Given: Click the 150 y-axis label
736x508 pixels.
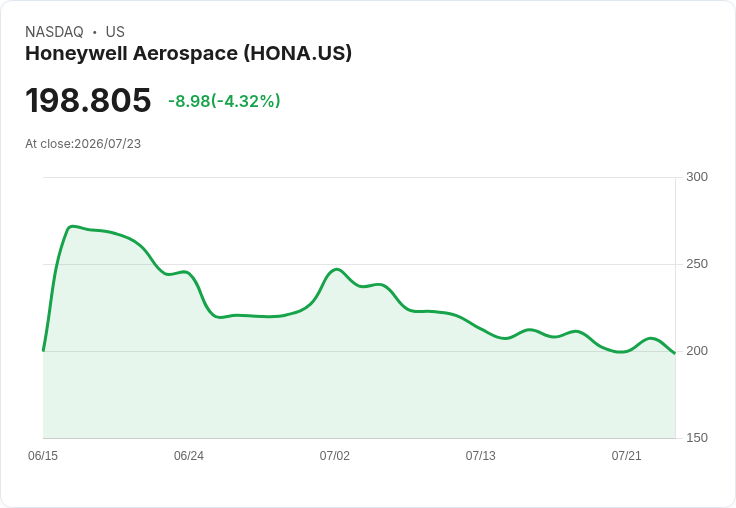Looking at the screenshot, I should point(697,438).
